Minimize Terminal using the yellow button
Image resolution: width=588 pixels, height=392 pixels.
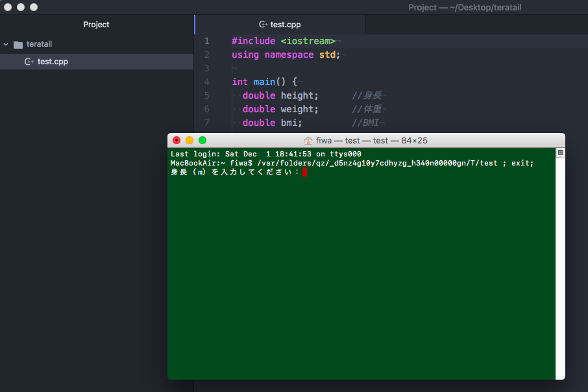pyautogui.click(x=190, y=140)
